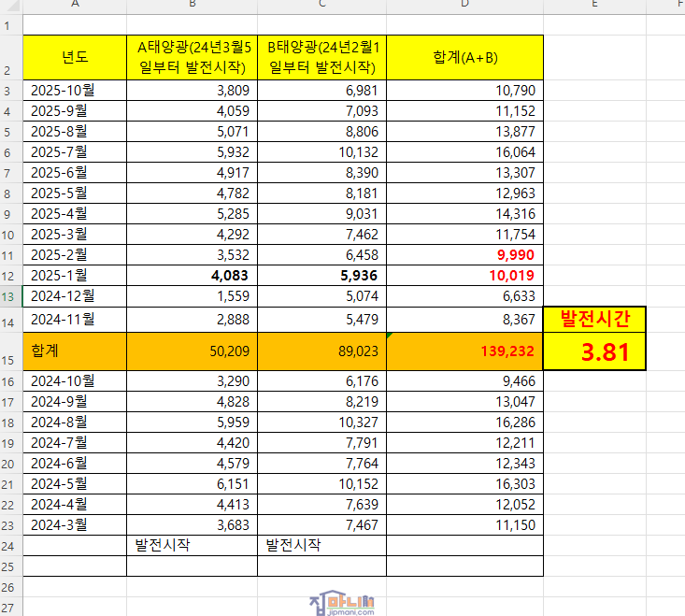Click the yellow 발전시간 label cell
The width and height of the screenshot is (685, 616).
[x=593, y=319]
